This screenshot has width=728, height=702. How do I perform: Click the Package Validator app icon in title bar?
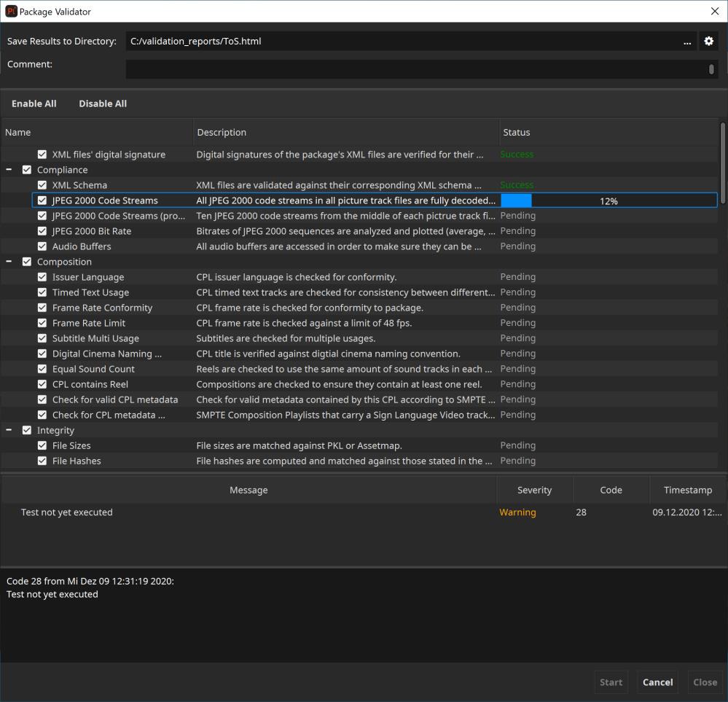click(x=11, y=12)
